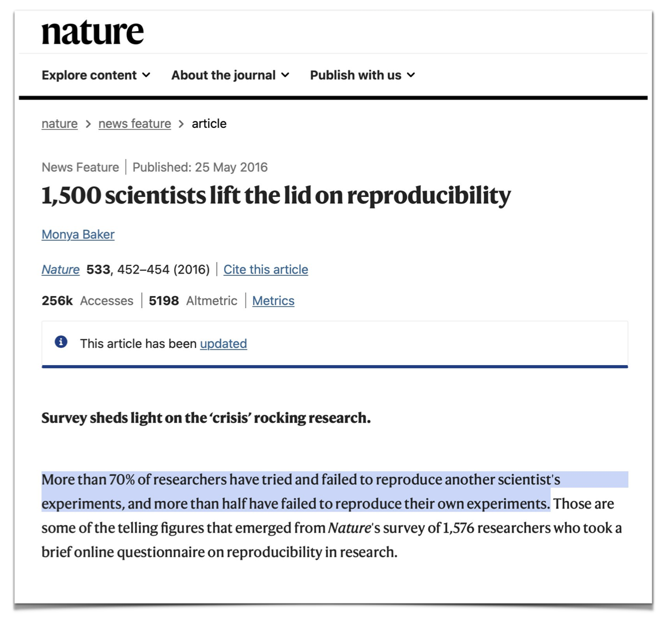The image size is (672, 618).
Task: Click the breadcrumb chevron after news feature
Action: 181,124
